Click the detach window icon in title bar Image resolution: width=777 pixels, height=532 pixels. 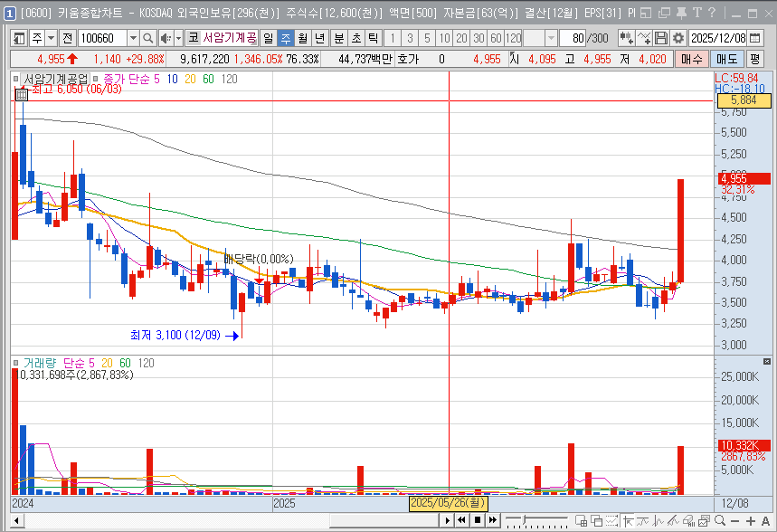coord(664,14)
